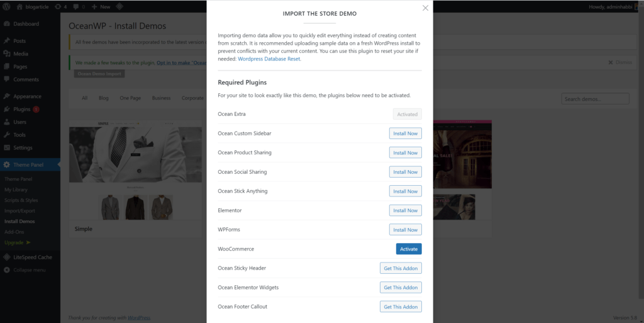Screen dimensions: 644x323
Task: Click the LiteSpeed diamond icon in admin bar
Action: point(119,6)
